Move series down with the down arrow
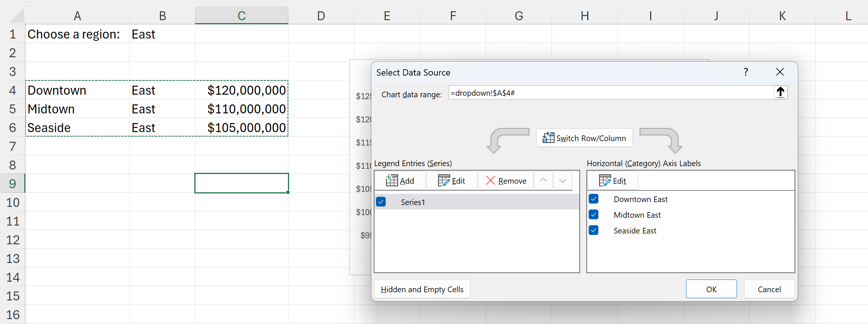 [562, 181]
